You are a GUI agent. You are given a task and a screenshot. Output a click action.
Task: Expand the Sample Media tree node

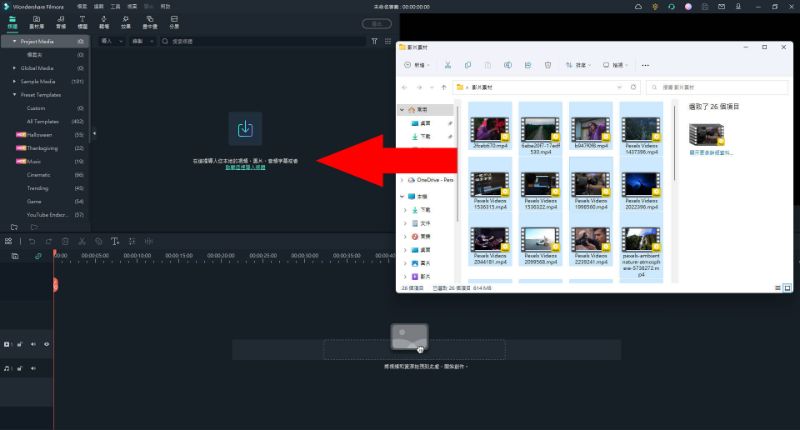point(14,81)
